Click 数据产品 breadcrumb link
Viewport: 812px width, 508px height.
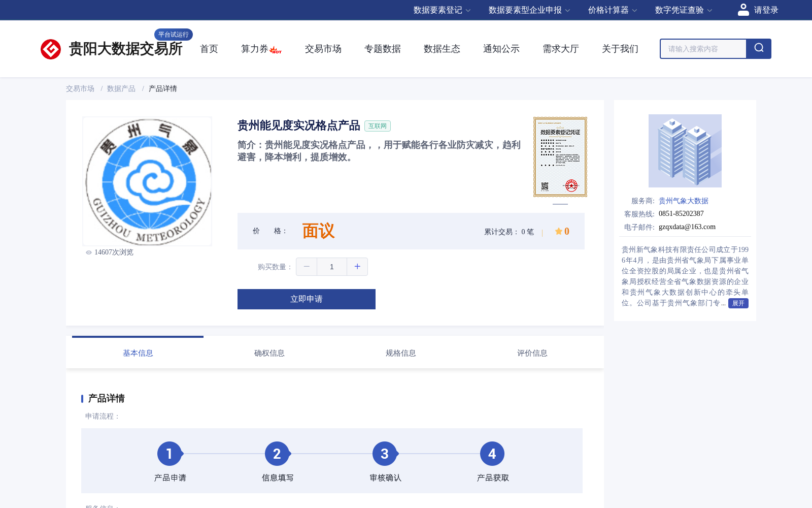pyautogui.click(x=121, y=89)
